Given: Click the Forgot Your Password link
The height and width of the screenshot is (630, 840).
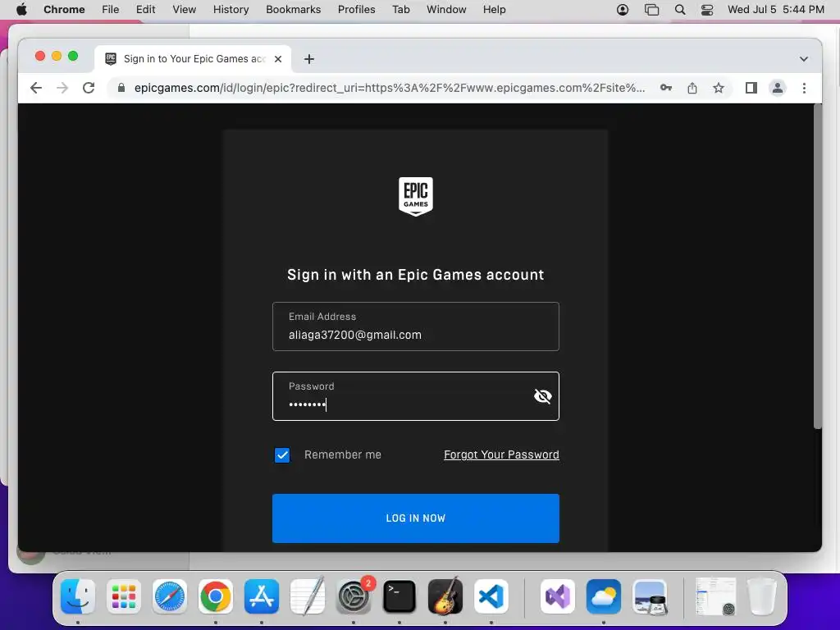Looking at the screenshot, I should coord(501,454).
